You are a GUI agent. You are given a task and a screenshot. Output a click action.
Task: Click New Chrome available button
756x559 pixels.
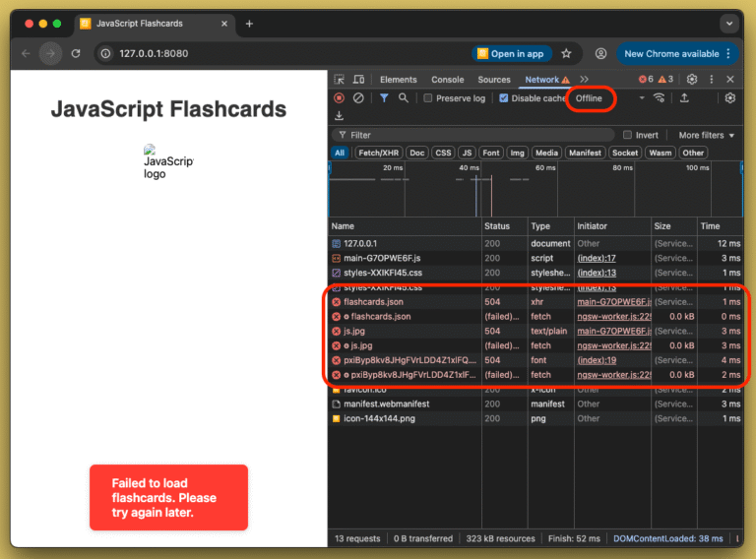pos(678,53)
